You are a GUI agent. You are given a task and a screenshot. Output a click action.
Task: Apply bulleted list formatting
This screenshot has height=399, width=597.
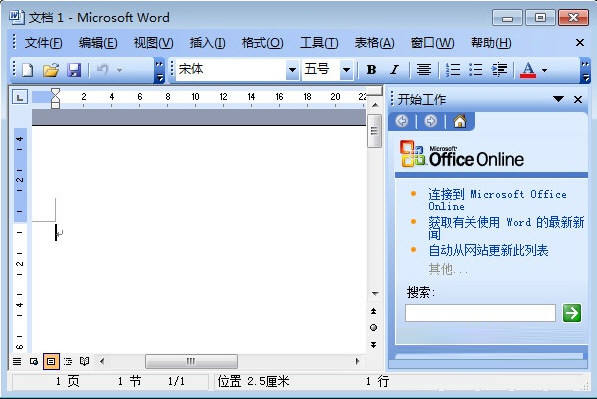click(x=476, y=70)
